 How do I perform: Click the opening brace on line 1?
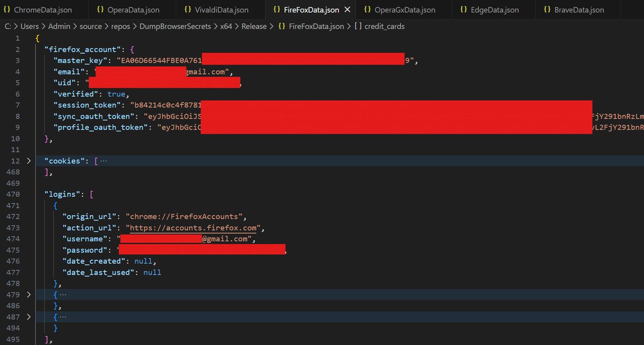38,38
